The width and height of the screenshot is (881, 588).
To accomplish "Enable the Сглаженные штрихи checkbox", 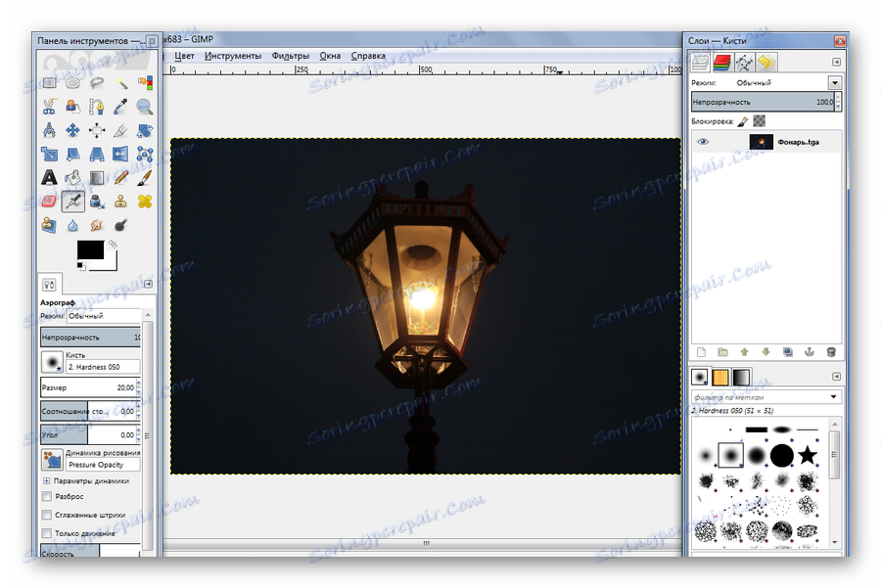I will [x=46, y=515].
